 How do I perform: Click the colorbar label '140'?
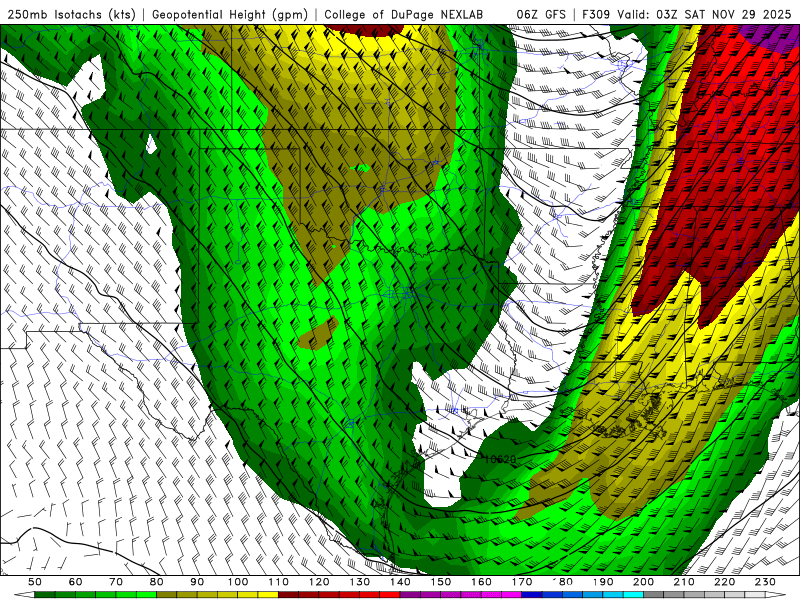click(400, 582)
